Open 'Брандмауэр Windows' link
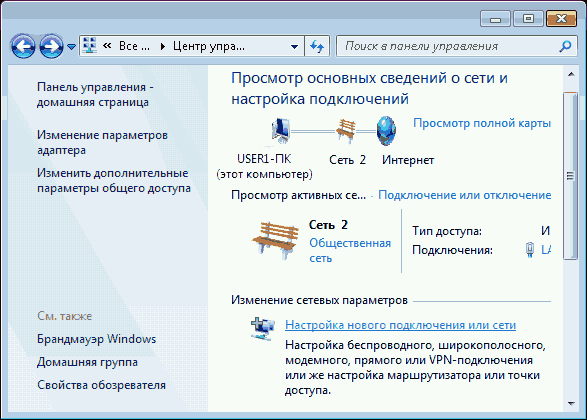 point(97,339)
